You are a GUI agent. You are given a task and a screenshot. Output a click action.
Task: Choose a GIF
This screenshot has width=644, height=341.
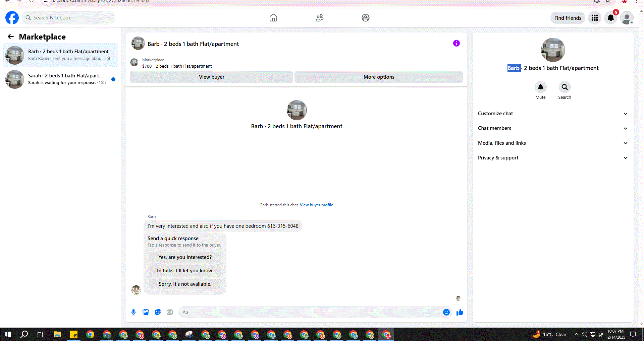click(x=170, y=312)
